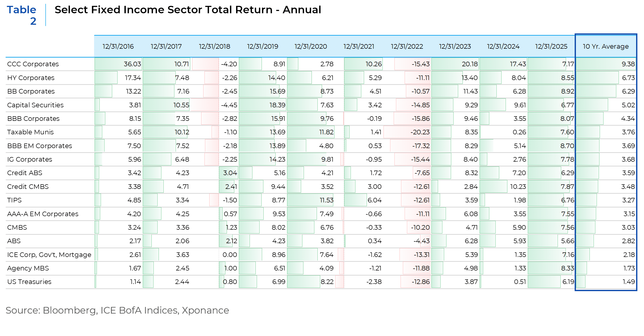This screenshot has width=644, height=336.
Task: Click the 20.18 value in 2023 column
Action: 470,64
